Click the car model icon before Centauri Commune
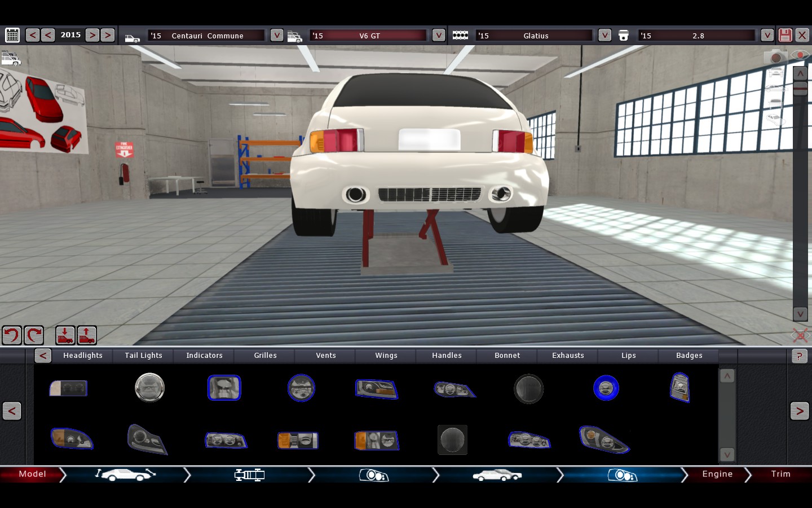The height and width of the screenshot is (508, 812). 132,38
